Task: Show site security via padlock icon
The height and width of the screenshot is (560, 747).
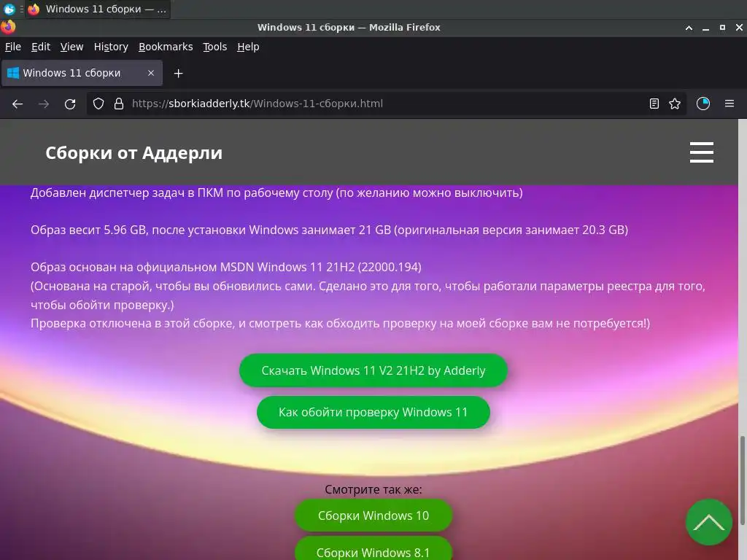Action: pos(119,104)
